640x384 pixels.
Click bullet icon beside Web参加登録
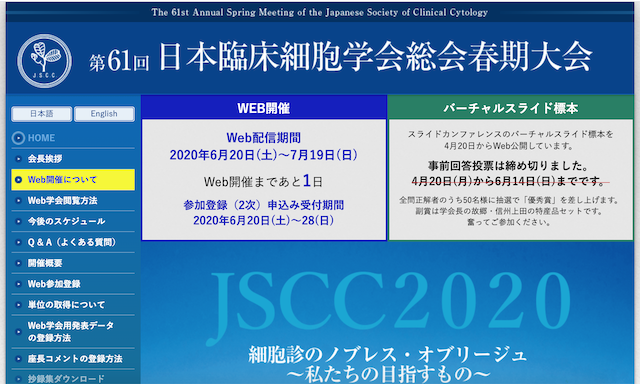(18, 284)
